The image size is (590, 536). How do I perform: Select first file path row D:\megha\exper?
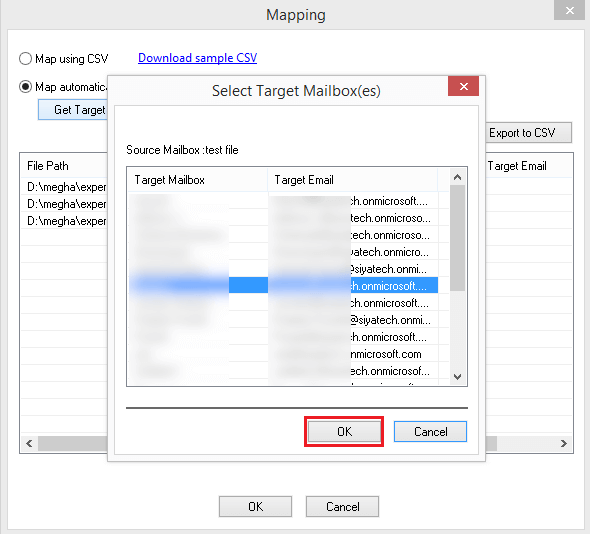[64, 187]
